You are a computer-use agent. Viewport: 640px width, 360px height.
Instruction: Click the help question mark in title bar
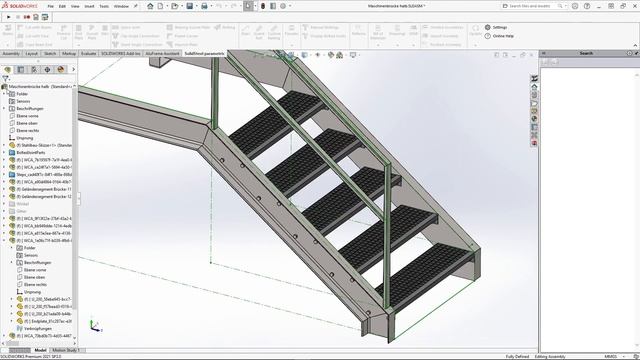pyautogui.click(x=587, y=6)
